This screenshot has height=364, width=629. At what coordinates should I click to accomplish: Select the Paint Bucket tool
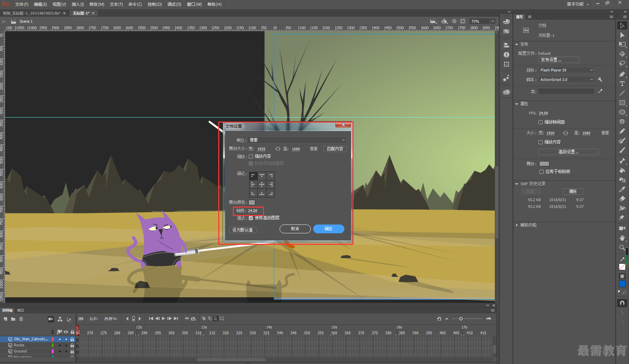pyautogui.click(x=622, y=170)
